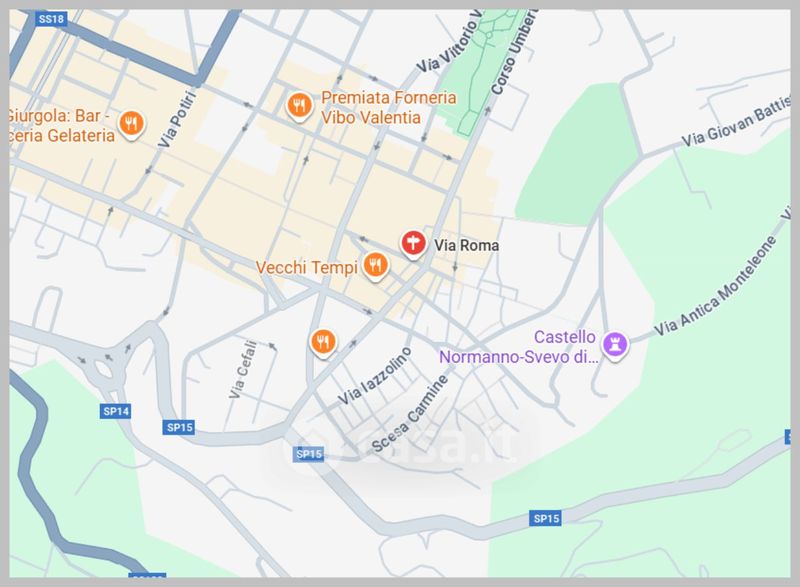This screenshot has height=587, width=800.
Task: Select the purple Castello Normanno-Svevo castle icon
Action: coord(615,345)
